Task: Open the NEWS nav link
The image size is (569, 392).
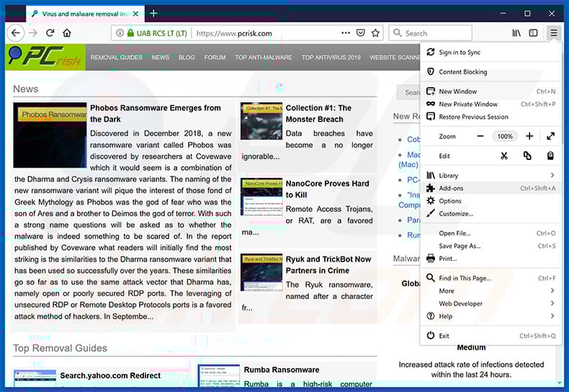Action: pyautogui.click(x=161, y=58)
